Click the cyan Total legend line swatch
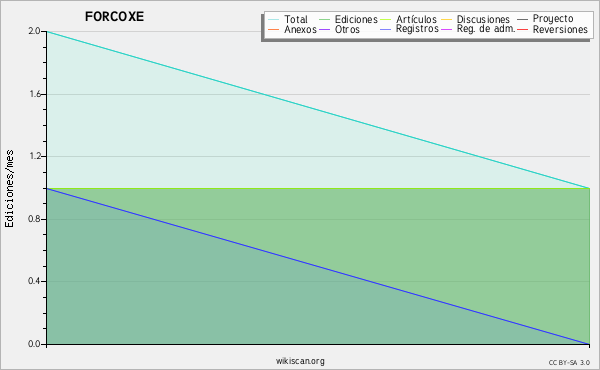 274,20
